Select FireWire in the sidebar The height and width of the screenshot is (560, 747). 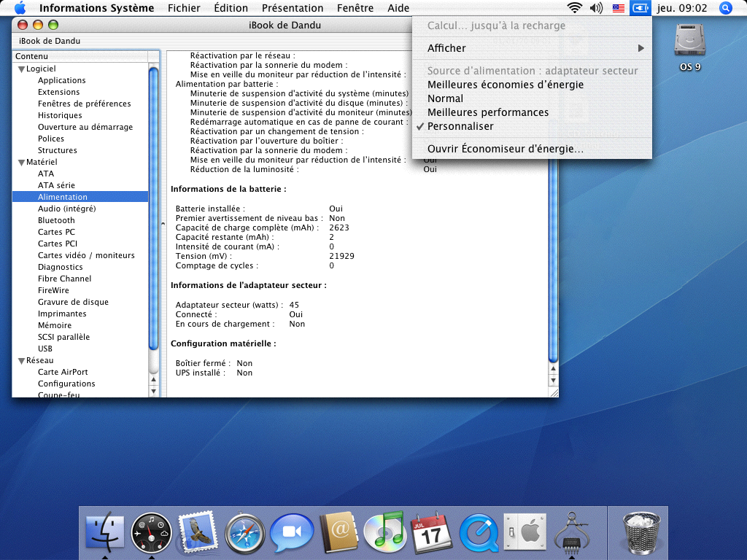53,290
